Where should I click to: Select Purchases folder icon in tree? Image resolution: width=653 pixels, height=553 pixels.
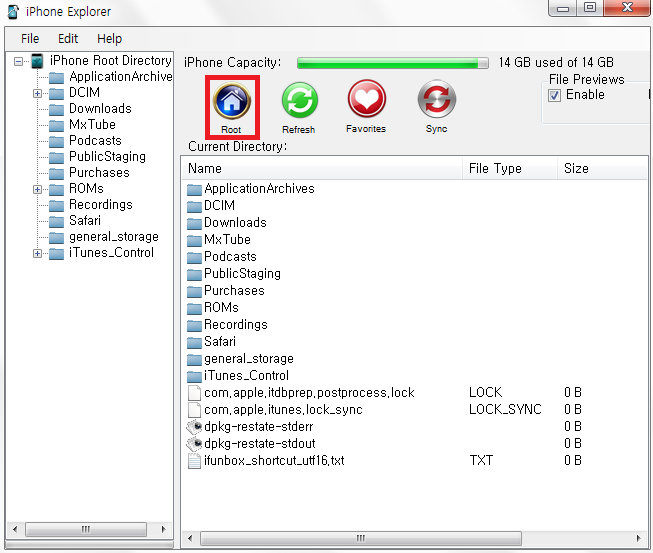pyautogui.click(x=56, y=173)
